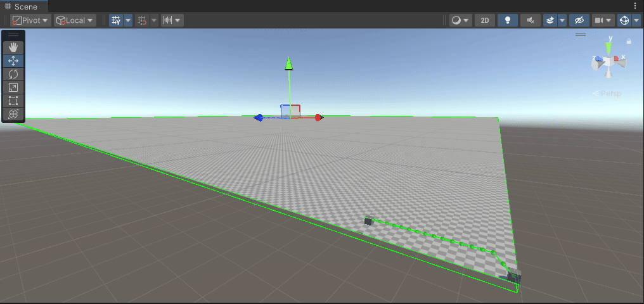Screen dimensions: 644x304
Task: Click the orientation gizmo overlay handle
Action: 581,35
